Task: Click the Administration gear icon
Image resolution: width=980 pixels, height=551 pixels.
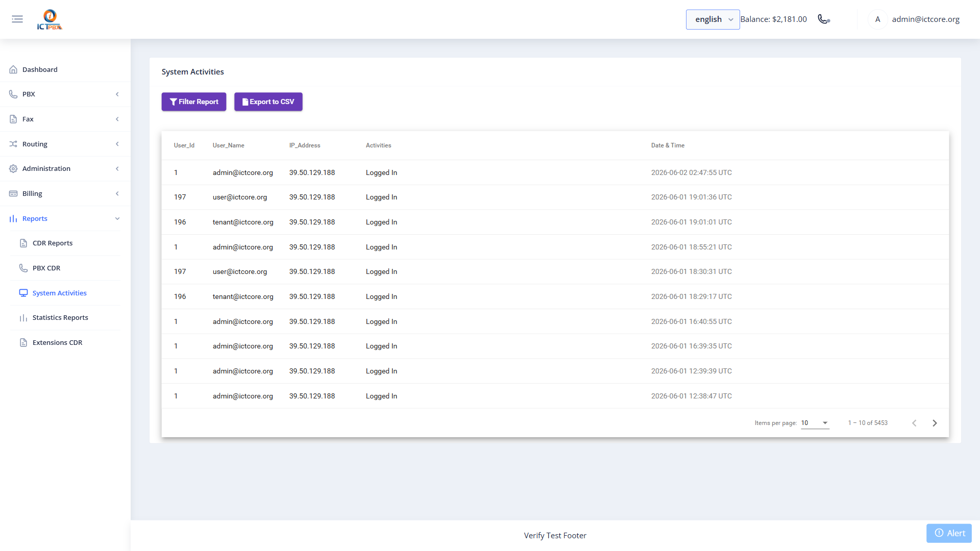Action: (13, 169)
